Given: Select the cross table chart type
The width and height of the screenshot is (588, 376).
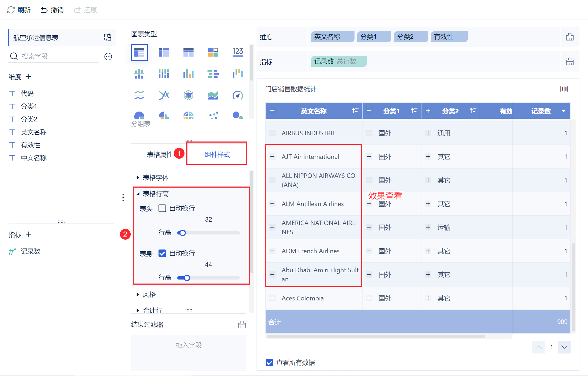Looking at the screenshot, I should coord(164,52).
